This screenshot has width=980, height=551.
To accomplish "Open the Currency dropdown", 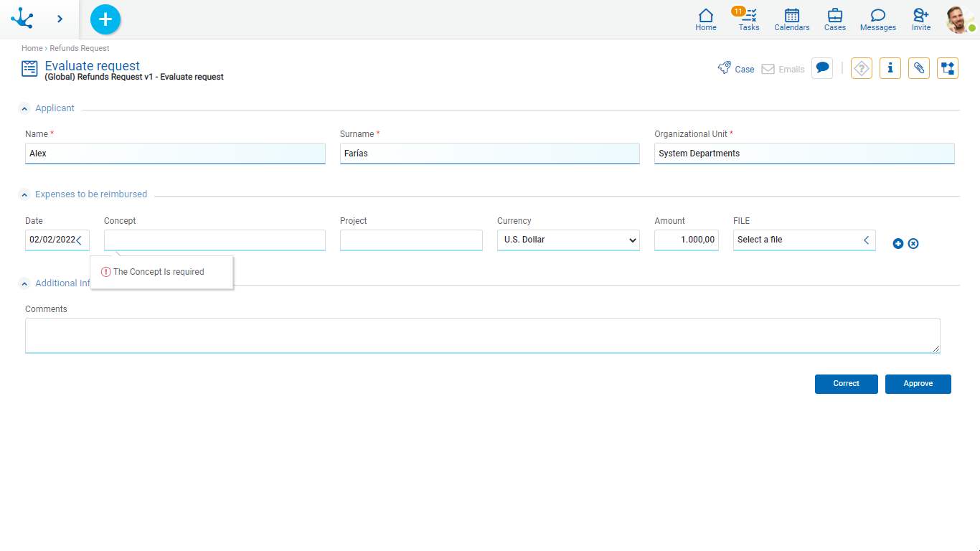I will (x=568, y=240).
